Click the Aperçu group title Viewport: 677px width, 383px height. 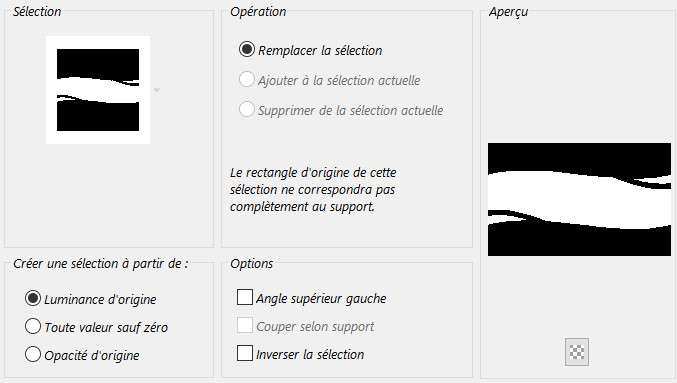click(x=509, y=12)
